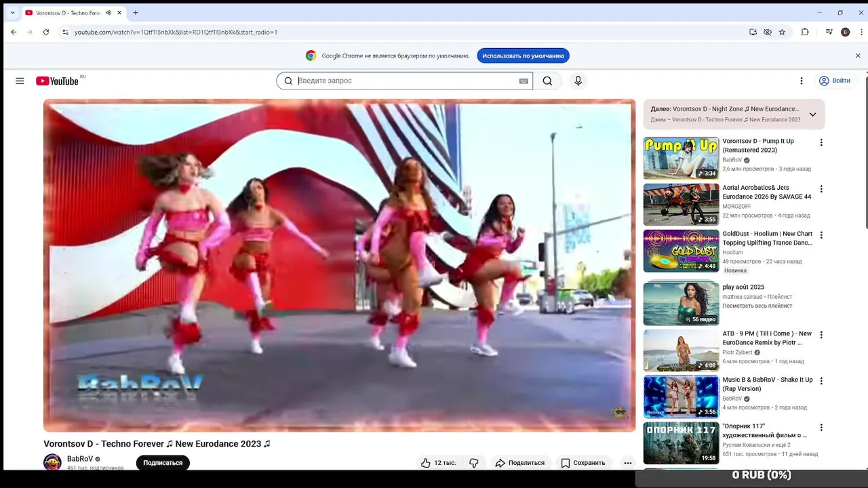The image size is (868, 488).
Task: View site information icon in the address bar
Action: tap(65, 32)
